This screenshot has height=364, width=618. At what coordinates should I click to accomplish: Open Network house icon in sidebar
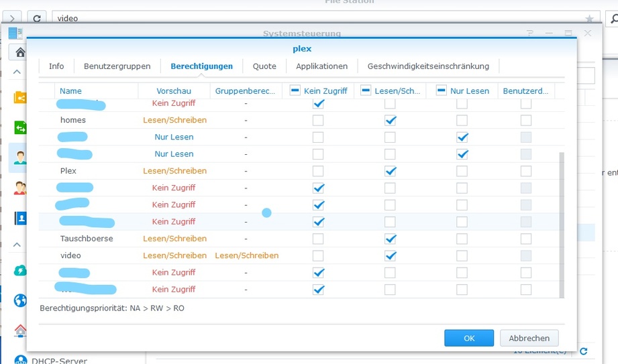tap(20, 330)
